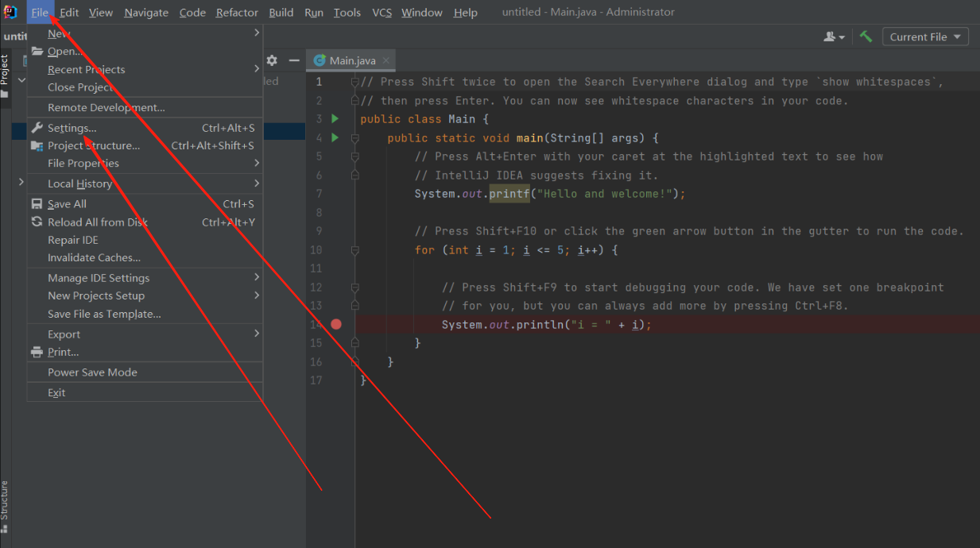
Task: Open the Window menu
Action: click(x=422, y=12)
